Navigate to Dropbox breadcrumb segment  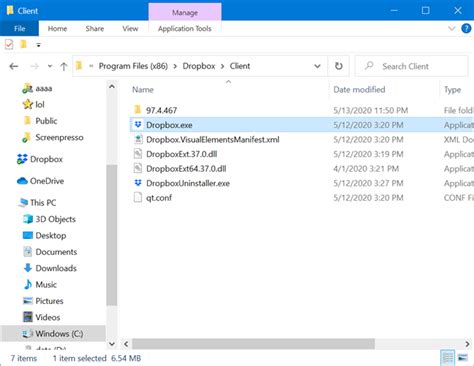(x=199, y=66)
